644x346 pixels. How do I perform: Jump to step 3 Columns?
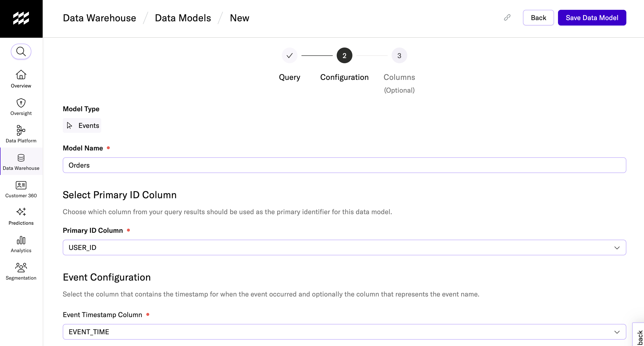click(x=399, y=55)
